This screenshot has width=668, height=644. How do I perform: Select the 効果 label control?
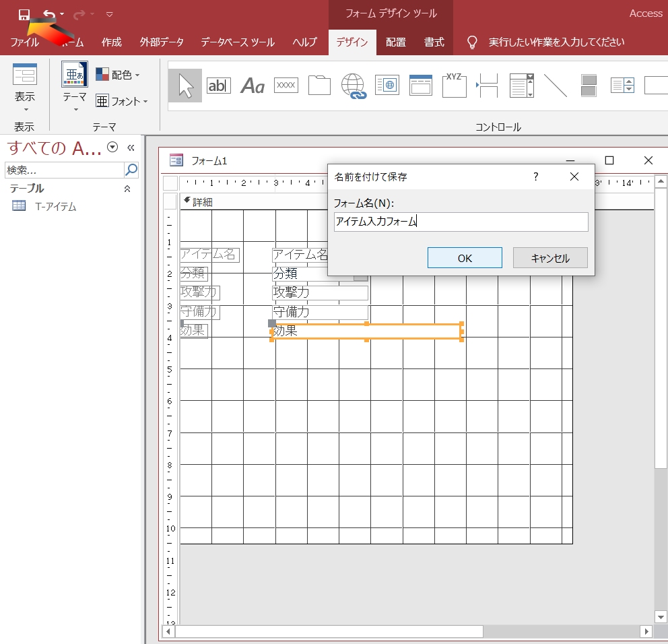194,331
